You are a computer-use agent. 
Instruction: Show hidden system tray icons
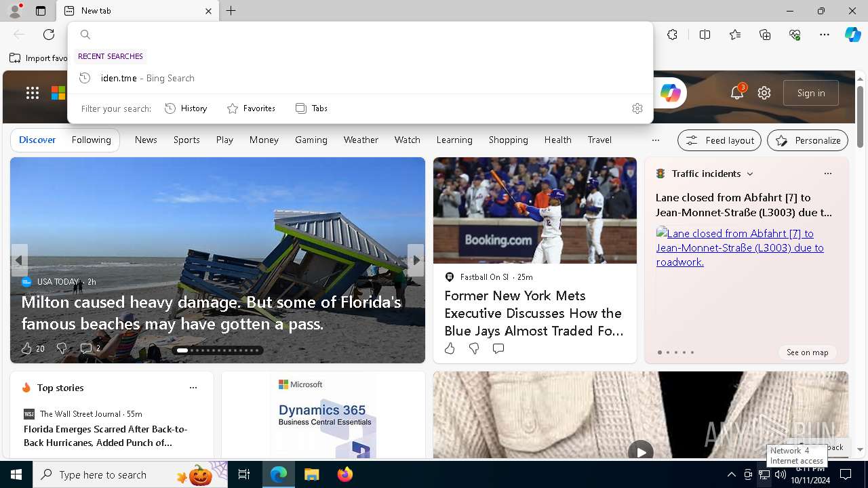[731, 474]
